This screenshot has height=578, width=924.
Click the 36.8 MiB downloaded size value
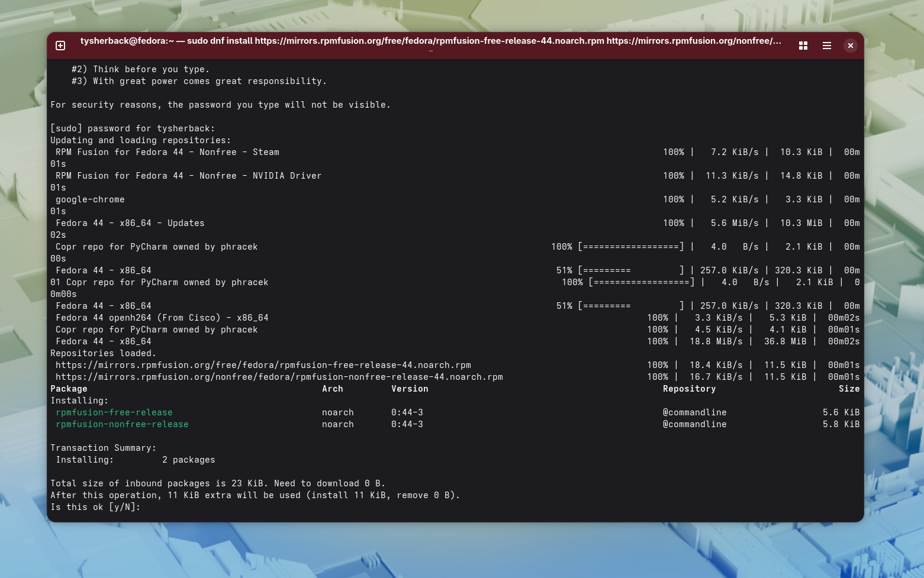pos(785,341)
